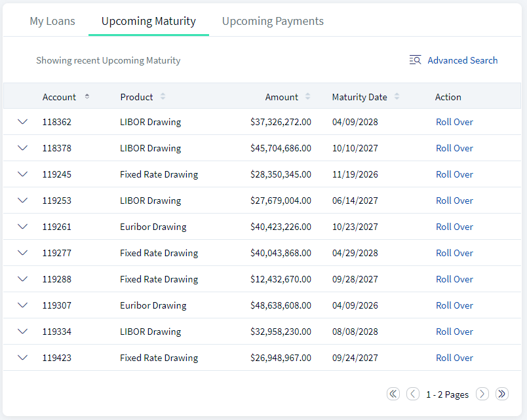
Task: Click the 1 - 2 Pages indicator
Action: point(447,394)
